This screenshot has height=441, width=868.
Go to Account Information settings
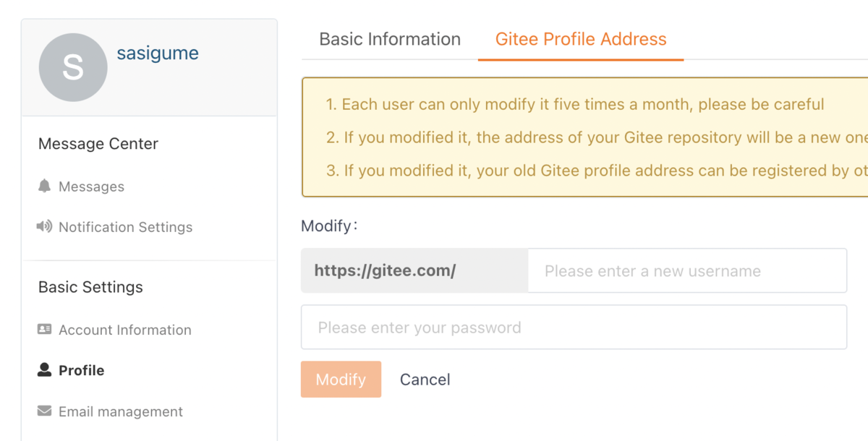pos(125,330)
